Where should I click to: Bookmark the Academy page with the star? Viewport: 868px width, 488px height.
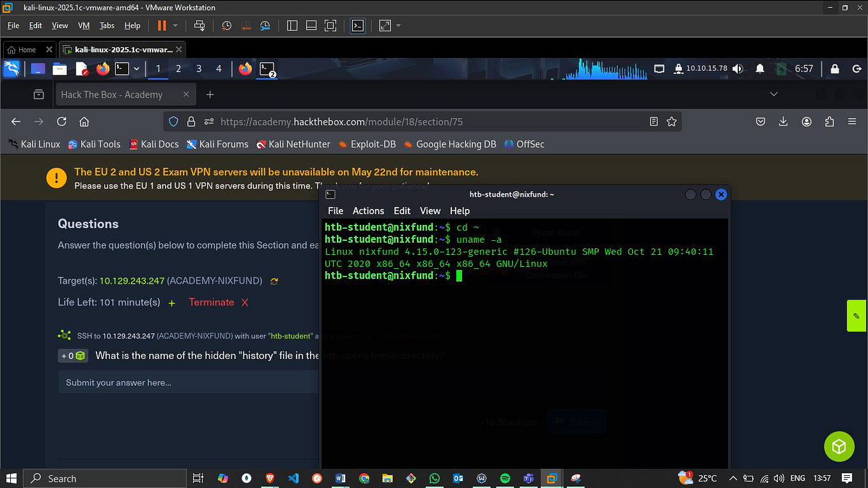[672, 121]
